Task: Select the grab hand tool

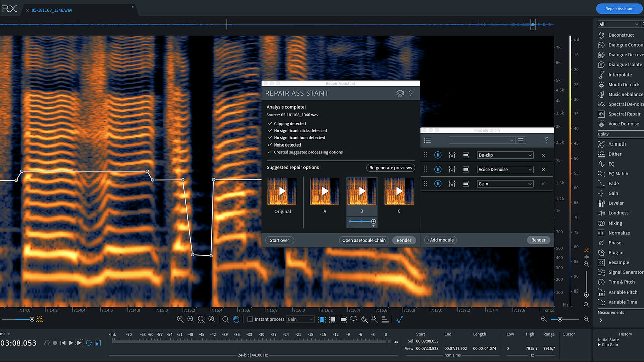Action: pyautogui.click(x=236, y=319)
